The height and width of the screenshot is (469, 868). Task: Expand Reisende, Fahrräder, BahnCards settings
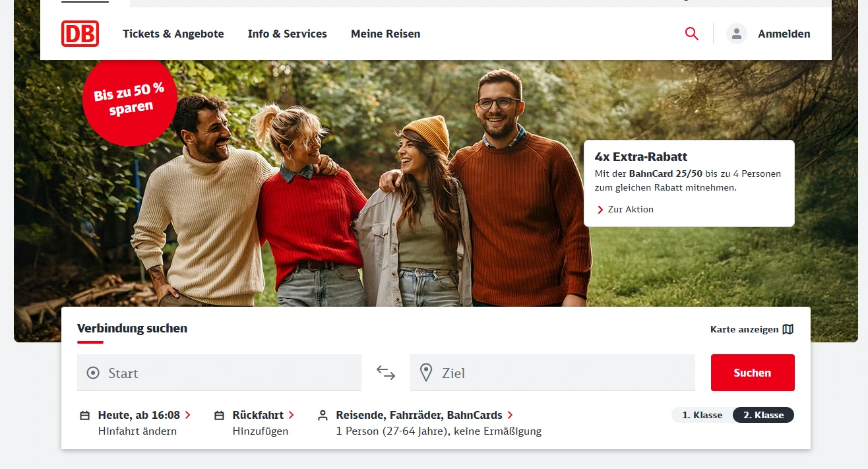pyautogui.click(x=424, y=415)
